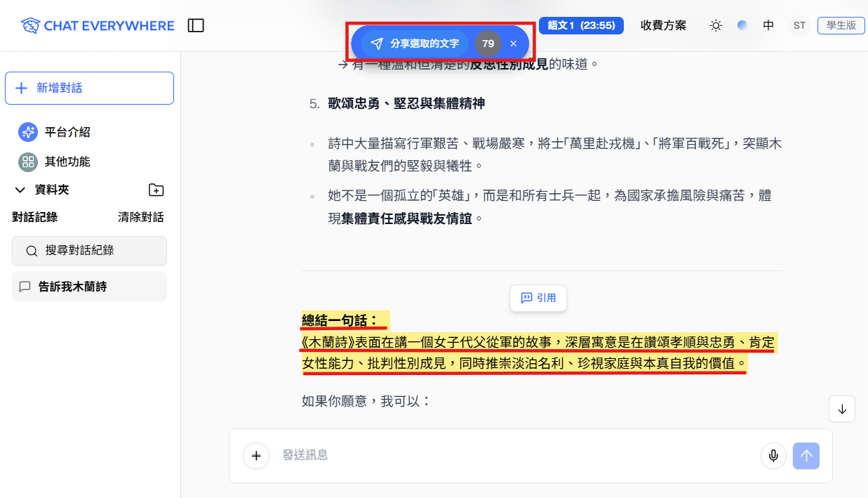Open the ST user avatar
868x498 pixels.
click(x=799, y=26)
